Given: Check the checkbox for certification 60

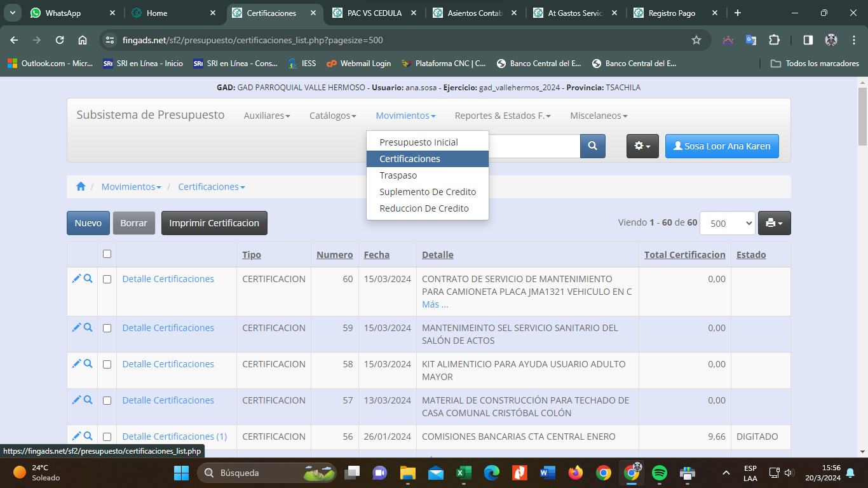Looking at the screenshot, I should (x=107, y=279).
